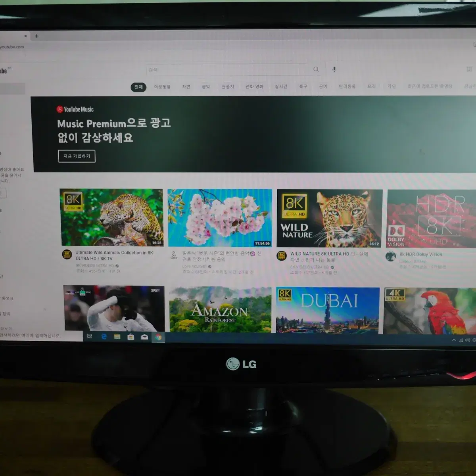This screenshot has width=476, height=476.
Task: Open the channel avatar beside WILD NATURE 8K video
Action: coord(282,255)
